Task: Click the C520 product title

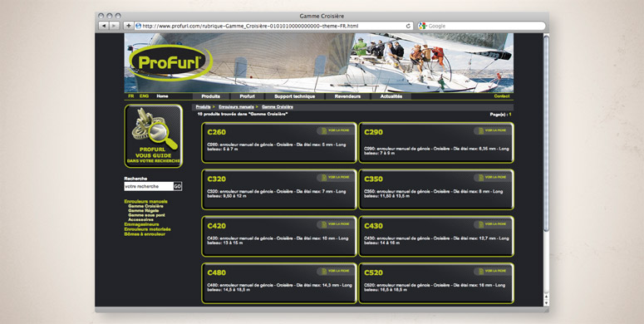Action: click(373, 272)
